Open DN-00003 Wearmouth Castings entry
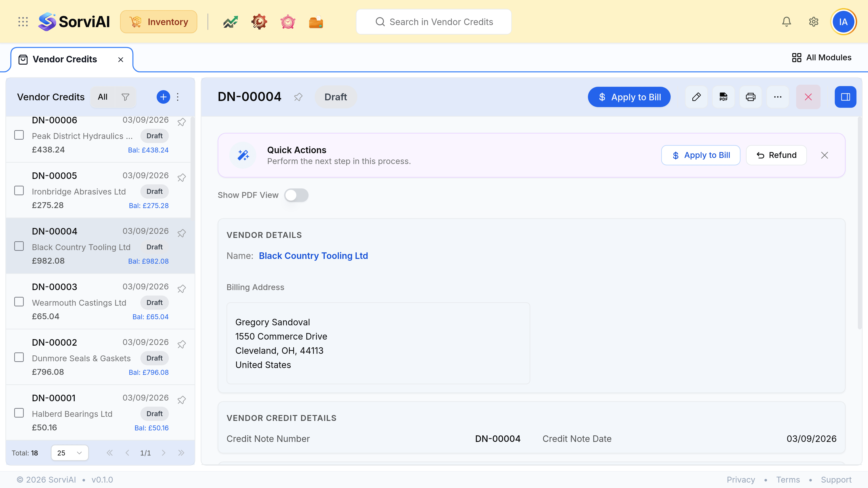This screenshot has width=868, height=488. (100, 301)
